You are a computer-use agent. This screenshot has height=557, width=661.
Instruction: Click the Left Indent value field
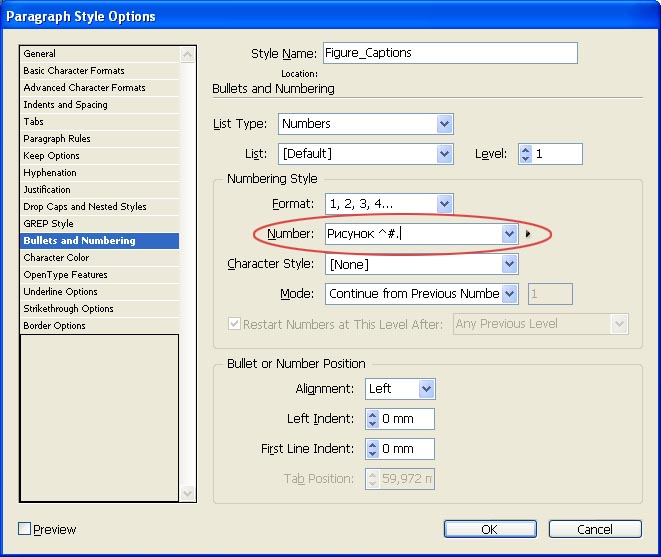coord(406,419)
